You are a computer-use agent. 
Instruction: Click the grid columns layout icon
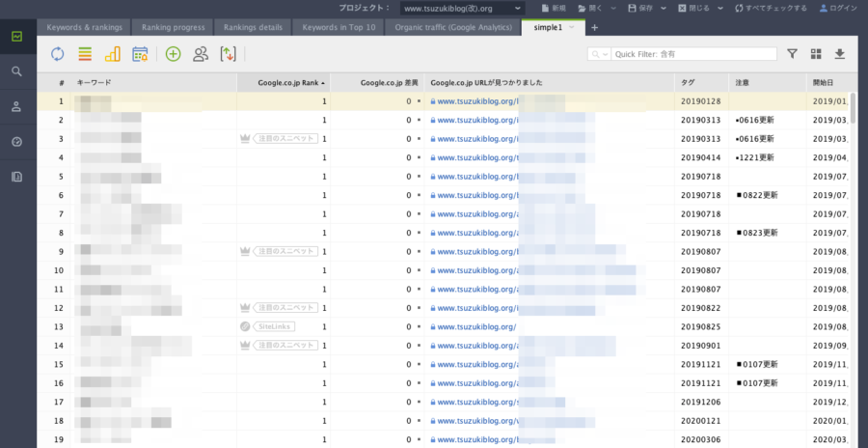[x=816, y=54]
